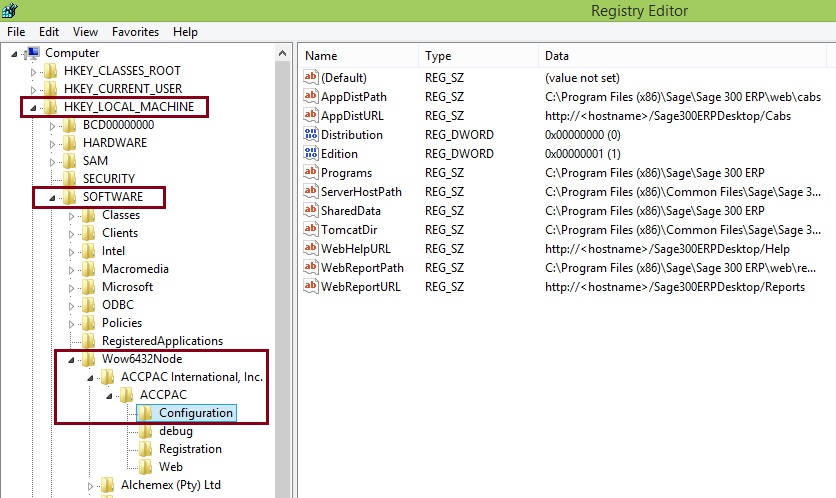
Task: Click the Registry Editor app icon in title bar
Action: coord(10,10)
